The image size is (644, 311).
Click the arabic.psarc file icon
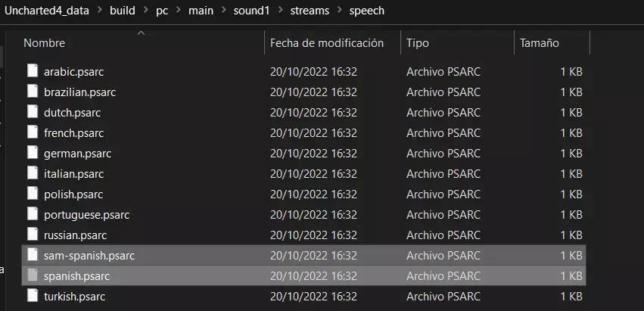tap(32, 71)
